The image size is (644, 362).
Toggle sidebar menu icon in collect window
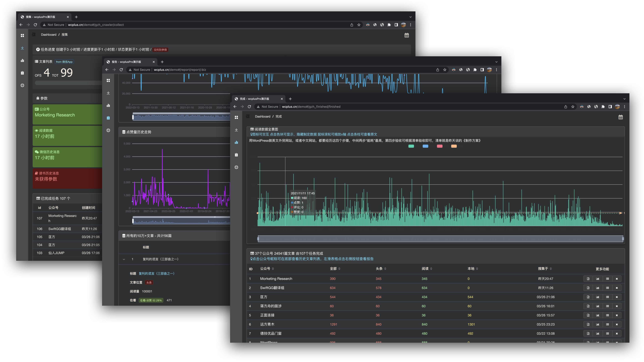(34, 35)
